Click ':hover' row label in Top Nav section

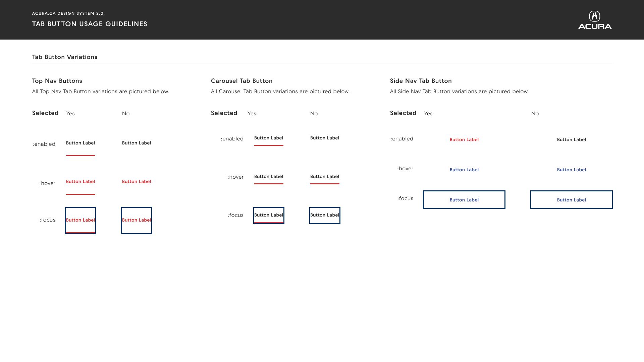tap(47, 183)
